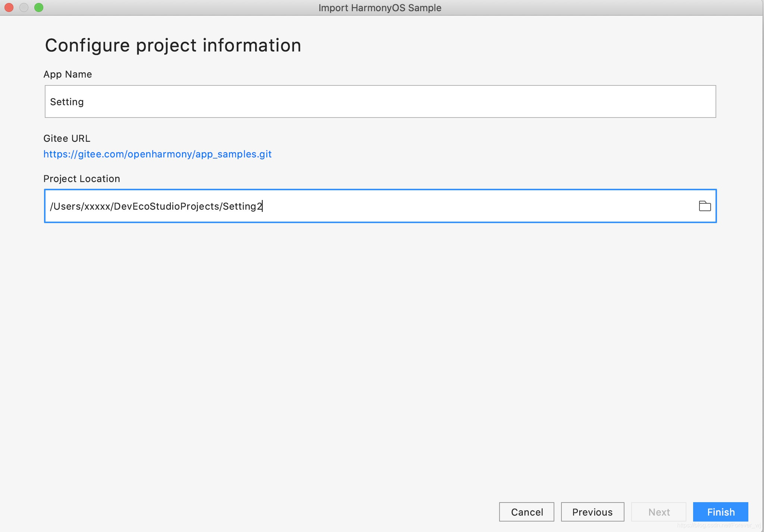Close the Import HarmonyOS Sample window
Image resolution: width=764 pixels, height=532 pixels.
coord(9,7)
